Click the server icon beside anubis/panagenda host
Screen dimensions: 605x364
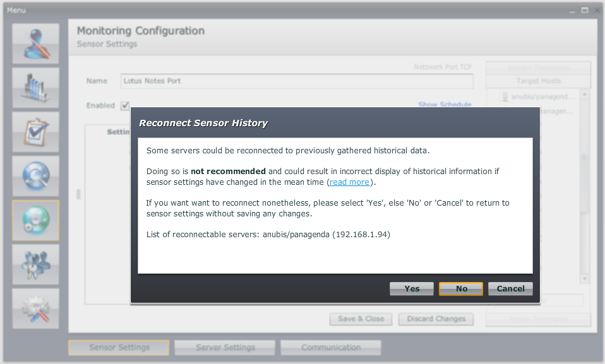click(505, 97)
